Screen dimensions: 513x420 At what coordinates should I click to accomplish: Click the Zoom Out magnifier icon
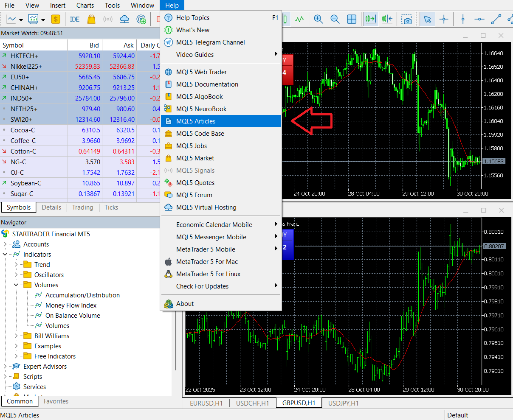[335, 19]
